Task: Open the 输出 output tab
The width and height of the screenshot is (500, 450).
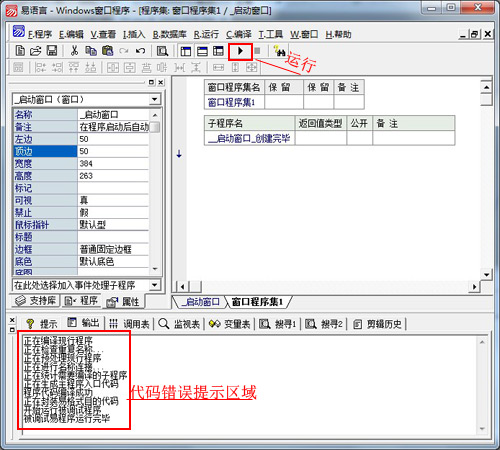Action: (x=84, y=323)
